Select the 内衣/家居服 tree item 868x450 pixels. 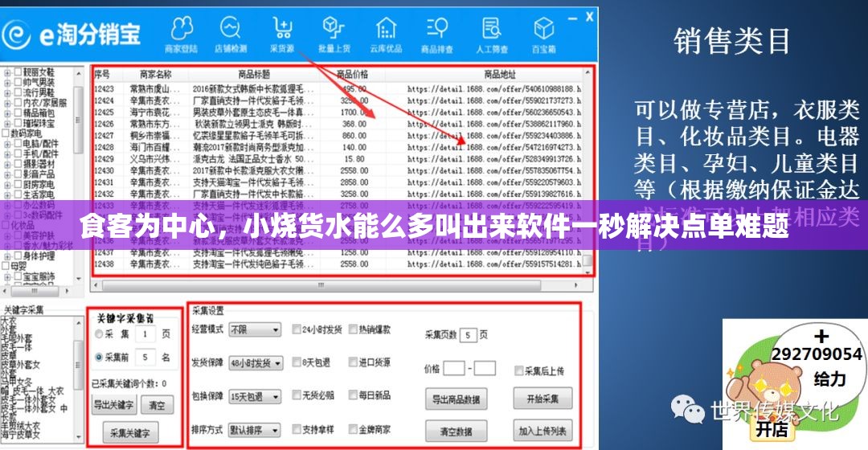click(44, 103)
